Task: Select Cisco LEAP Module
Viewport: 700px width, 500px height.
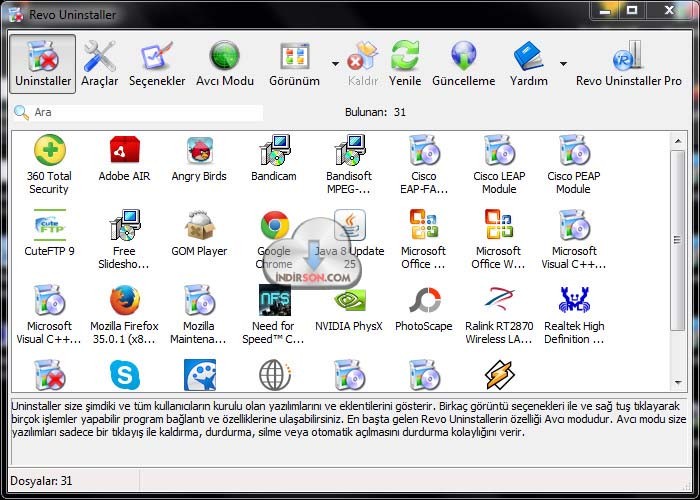Action: pyautogui.click(x=499, y=165)
